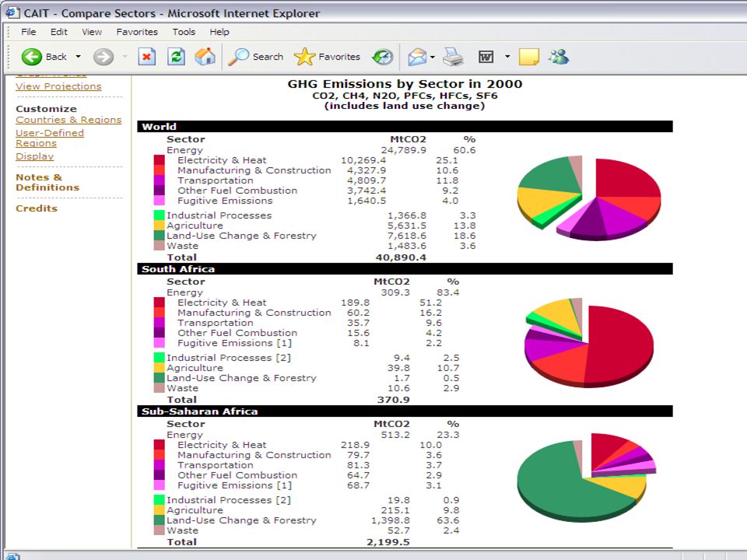Print the page with the printer icon
Viewport: 747px width, 560px height.
(x=453, y=57)
